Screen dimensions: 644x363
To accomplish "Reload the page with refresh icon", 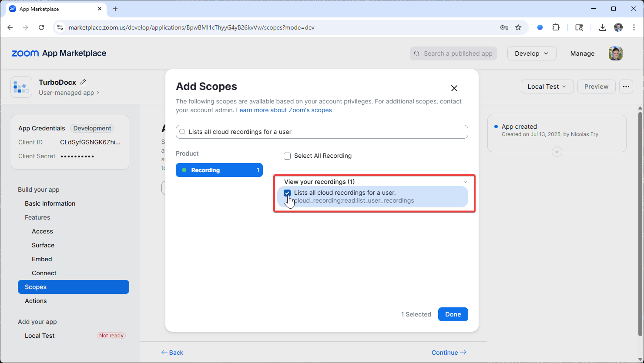I will (x=41, y=27).
